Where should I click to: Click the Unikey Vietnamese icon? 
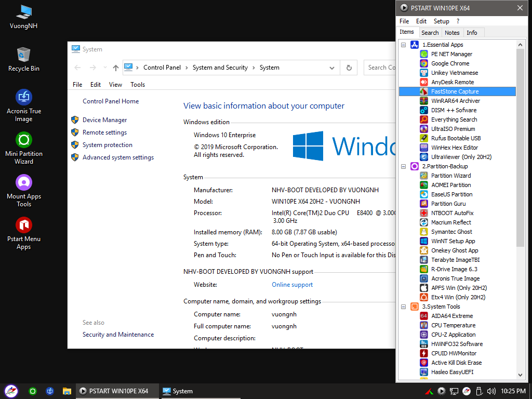(x=424, y=73)
